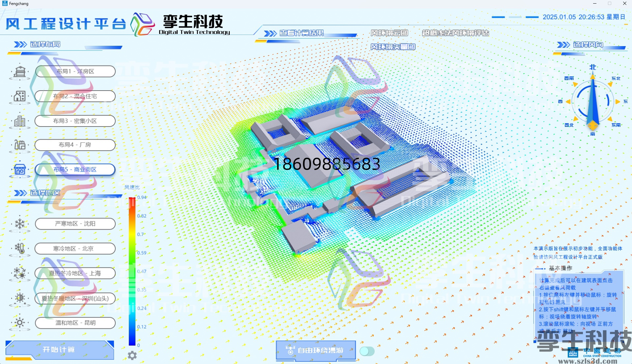Minimize the Fengchang window
This screenshot has width=632, height=364.
point(595,3)
